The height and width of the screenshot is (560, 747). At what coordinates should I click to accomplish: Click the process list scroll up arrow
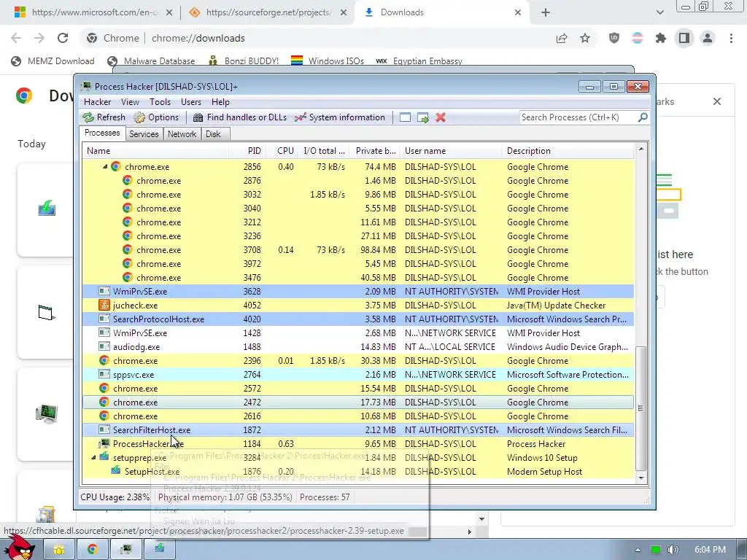tap(641, 149)
